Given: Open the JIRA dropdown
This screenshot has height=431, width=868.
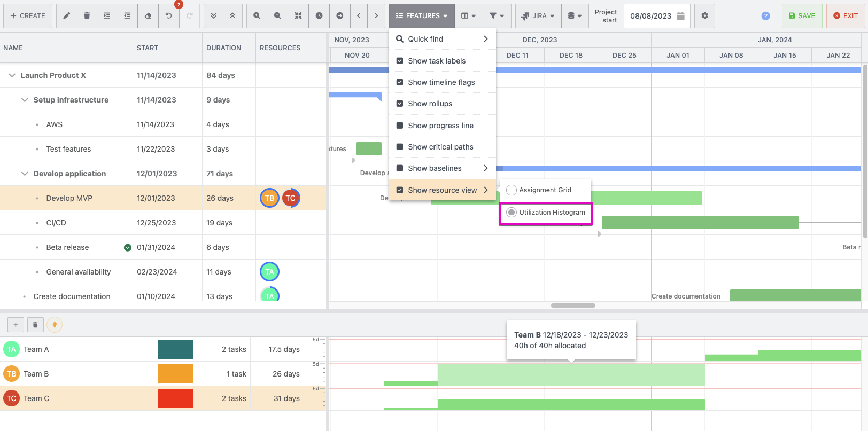Looking at the screenshot, I should (538, 16).
